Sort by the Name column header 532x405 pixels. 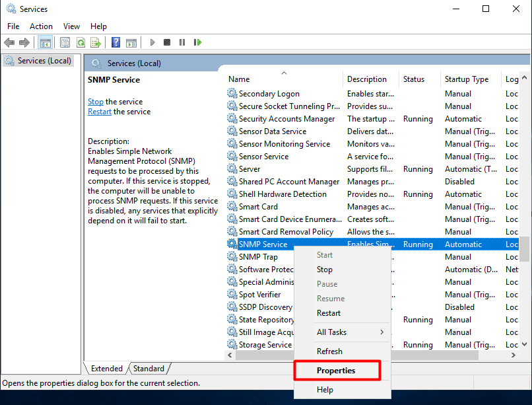284,79
